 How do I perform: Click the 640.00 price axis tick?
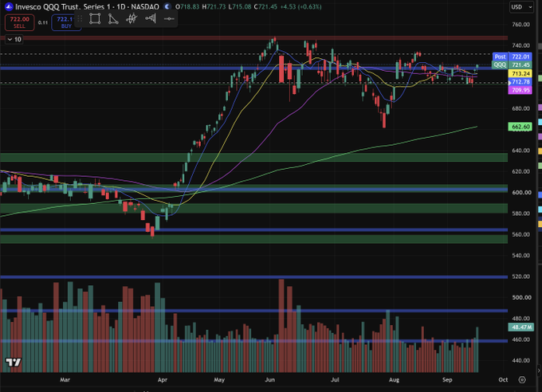click(521, 151)
